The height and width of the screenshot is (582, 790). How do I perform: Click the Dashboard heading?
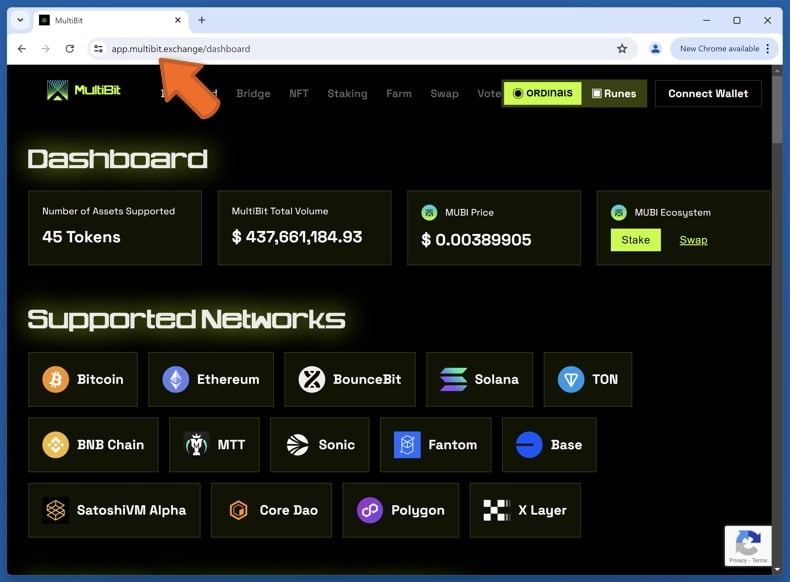pyautogui.click(x=117, y=159)
